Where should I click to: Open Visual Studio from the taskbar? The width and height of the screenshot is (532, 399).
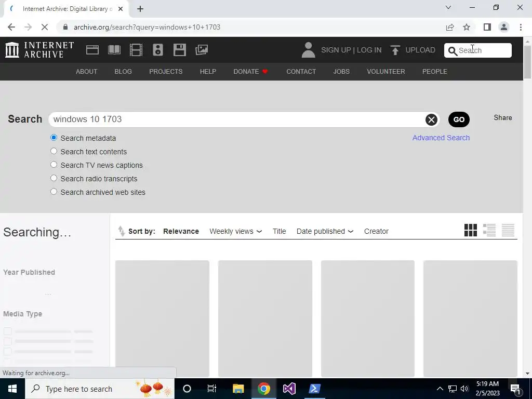[x=289, y=389]
